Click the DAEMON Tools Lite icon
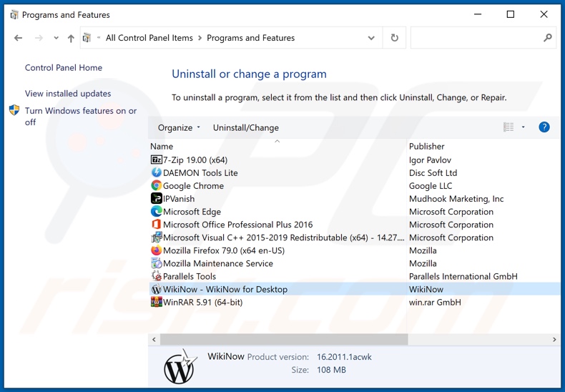 [157, 172]
